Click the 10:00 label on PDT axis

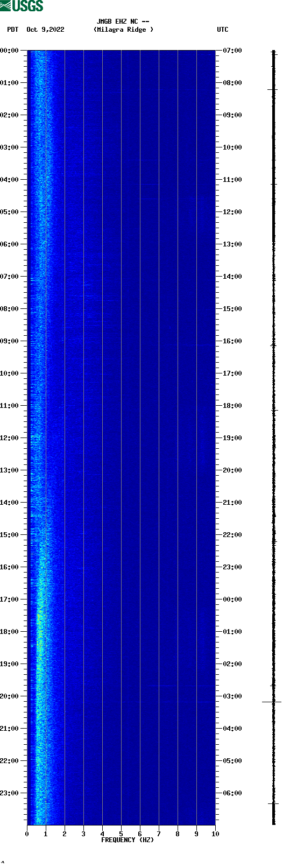[x=10, y=373]
